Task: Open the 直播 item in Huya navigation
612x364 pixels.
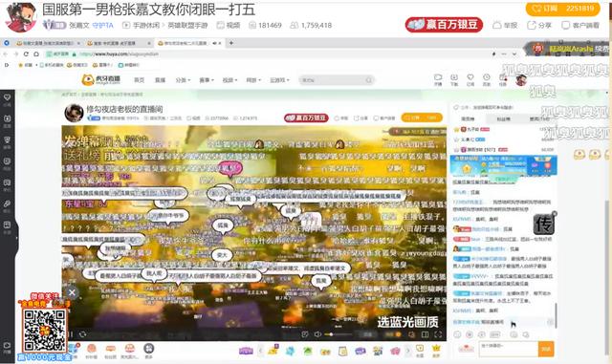Action: click(160, 80)
